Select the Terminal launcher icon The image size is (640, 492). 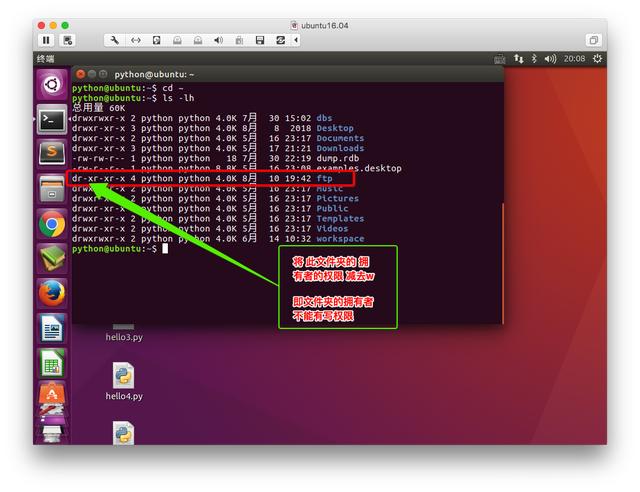[52, 120]
